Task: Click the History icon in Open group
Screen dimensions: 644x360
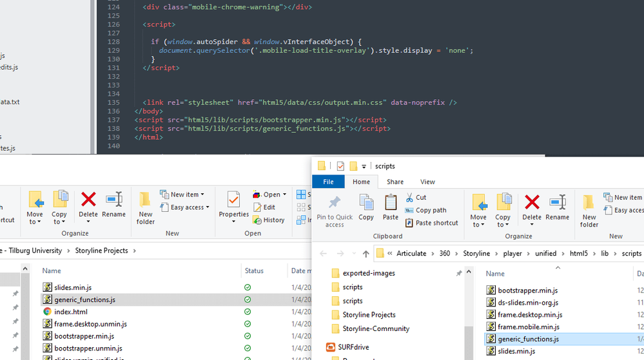Action: click(x=269, y=220)
